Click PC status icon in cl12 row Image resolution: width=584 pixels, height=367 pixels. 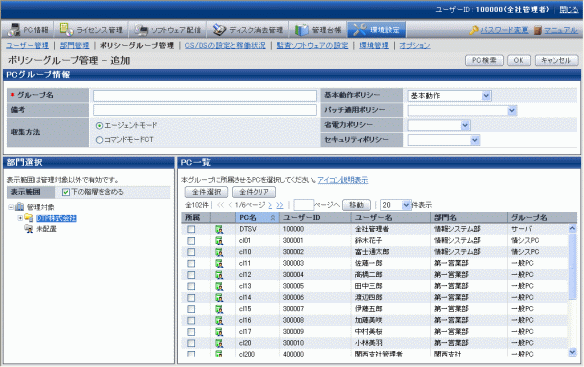(219, 275)
